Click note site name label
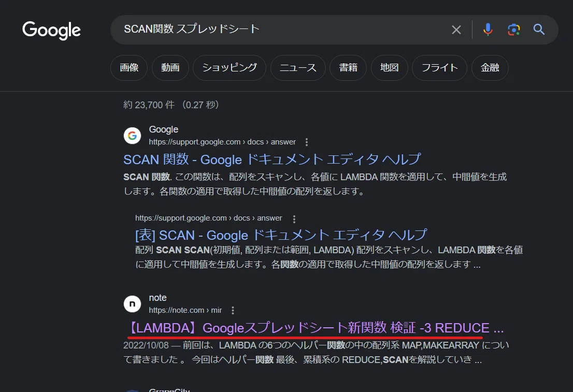 pos(157,298)
